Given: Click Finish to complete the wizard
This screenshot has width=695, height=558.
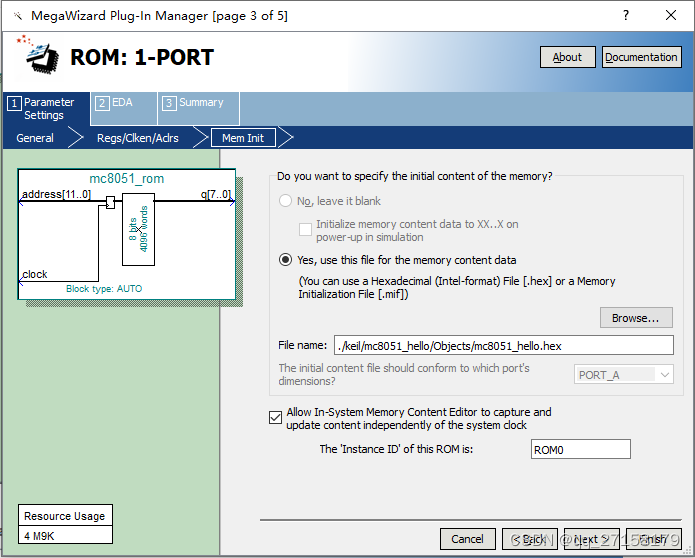Looking at the screenshot, I should (654, 539).
